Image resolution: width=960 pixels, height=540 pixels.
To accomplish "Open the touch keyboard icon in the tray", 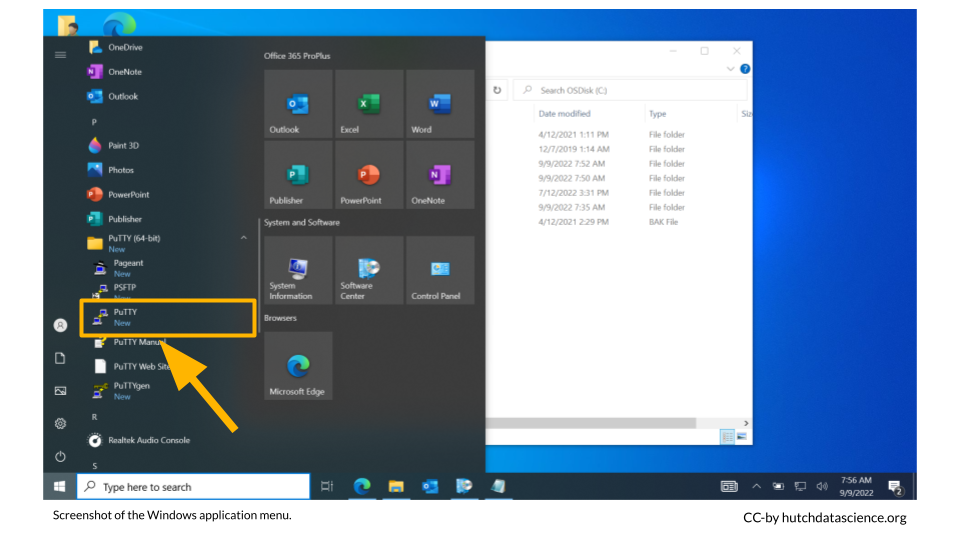I will 729,486.
